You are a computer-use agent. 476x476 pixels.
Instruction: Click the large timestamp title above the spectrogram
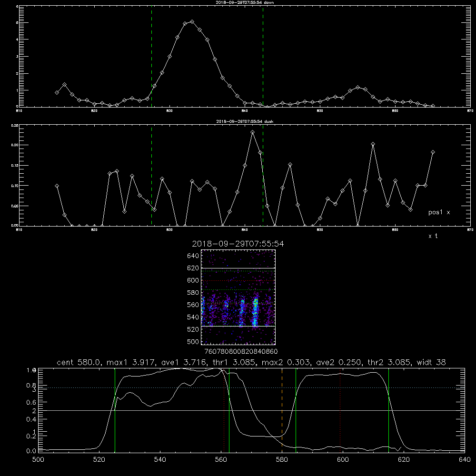coord(238,244)
